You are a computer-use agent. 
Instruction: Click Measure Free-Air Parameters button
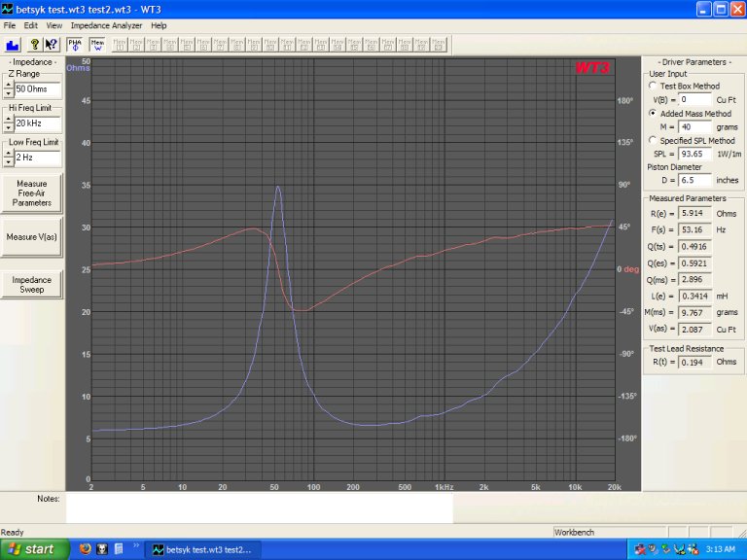click(x=31, y=193)
